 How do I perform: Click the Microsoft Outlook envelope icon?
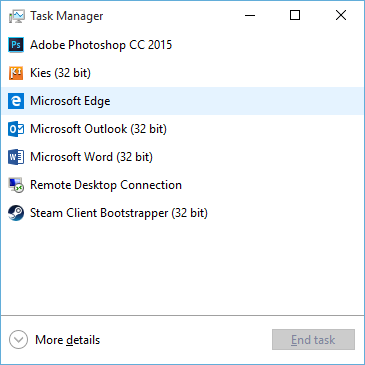tap(16, 129)
